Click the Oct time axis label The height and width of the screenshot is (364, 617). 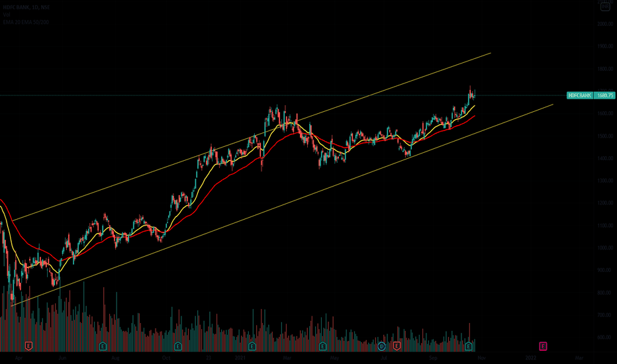(166, 357)
